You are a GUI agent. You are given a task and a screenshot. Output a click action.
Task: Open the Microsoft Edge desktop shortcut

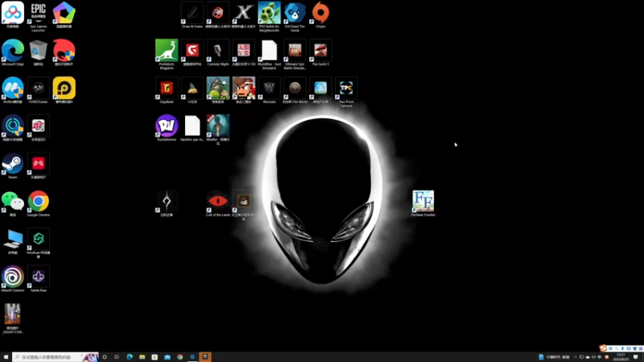coord(13,52)
